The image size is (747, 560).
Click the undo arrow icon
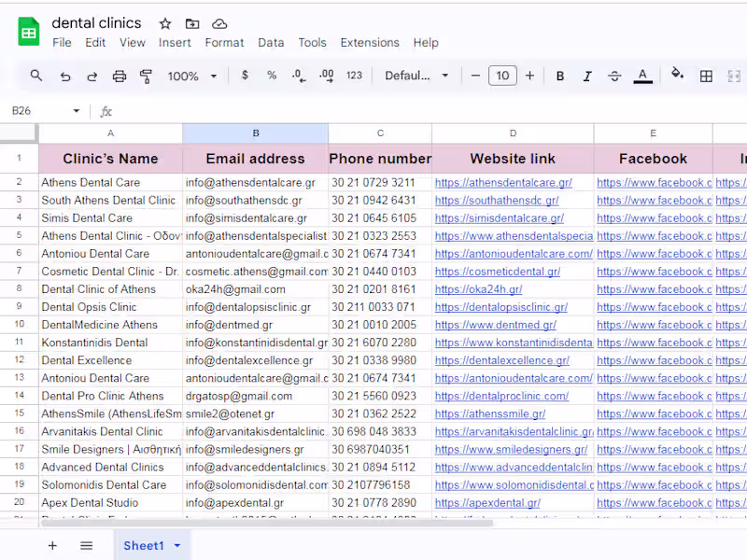(64, 76)
